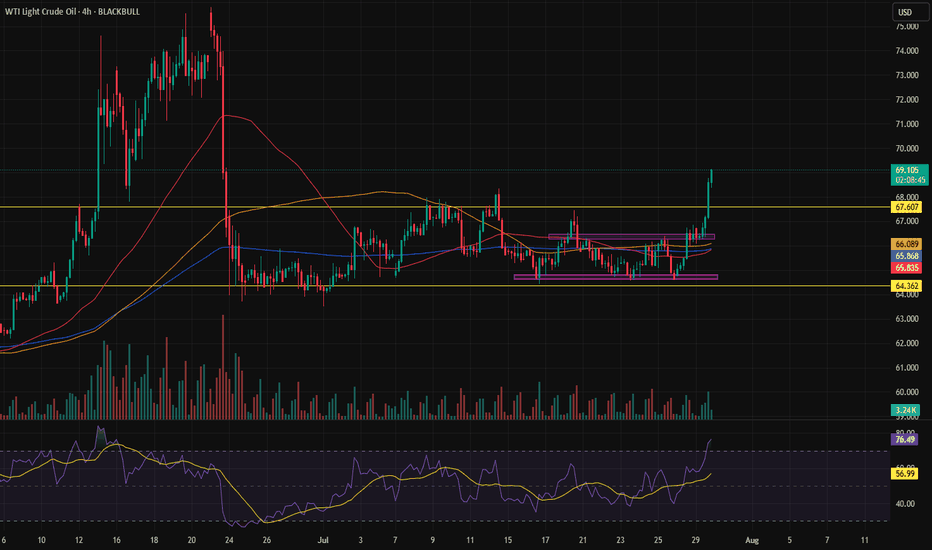The image size is (932, 550).
Task: Click the date 12 on time axis
Action: pyautogui.click(x=79, y=540)
